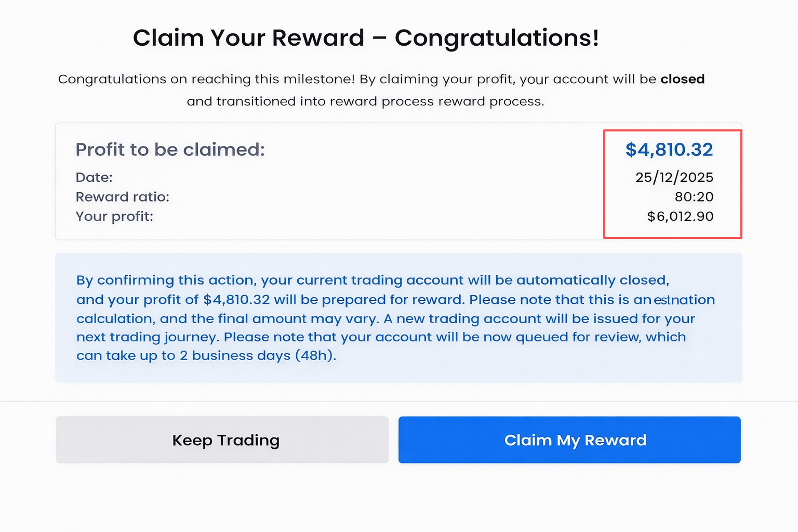Click the "Claim Your Reward – Congratulations!" heading
This screenshot has width=798, height=532.
pyautogui.click(x=366, y=38)
